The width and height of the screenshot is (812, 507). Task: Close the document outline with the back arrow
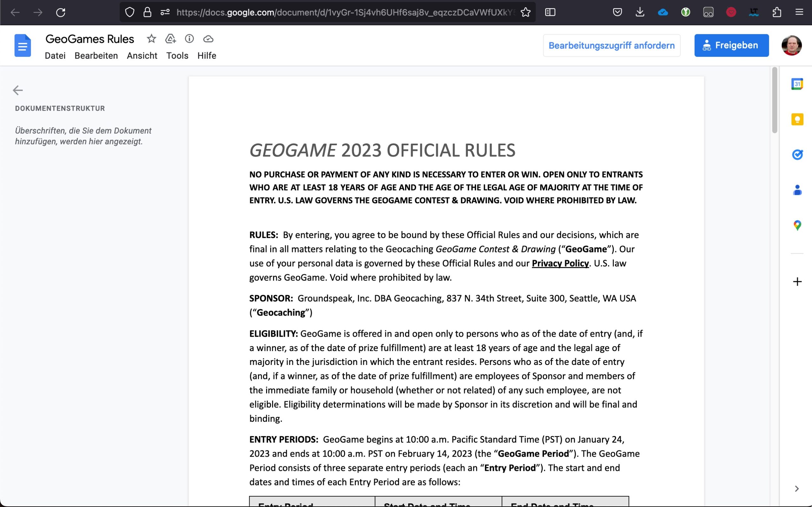(x=18, y=90)
